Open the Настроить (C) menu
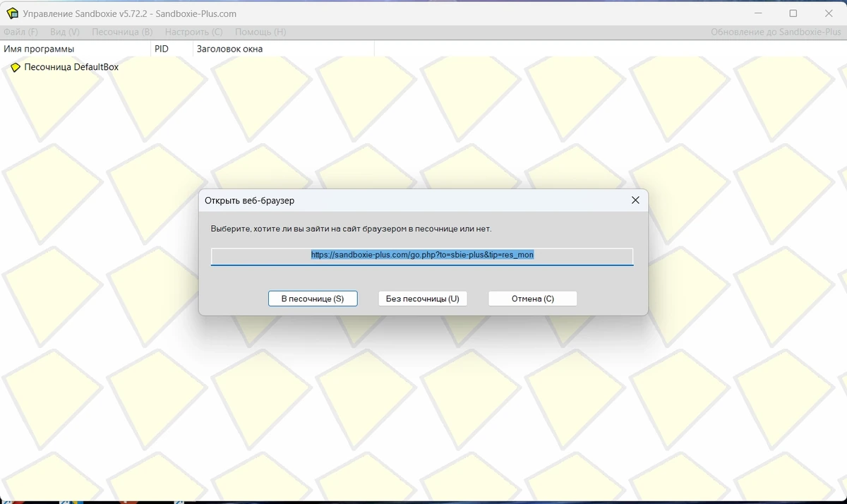847x504 pixels. (x=193, y=32)
